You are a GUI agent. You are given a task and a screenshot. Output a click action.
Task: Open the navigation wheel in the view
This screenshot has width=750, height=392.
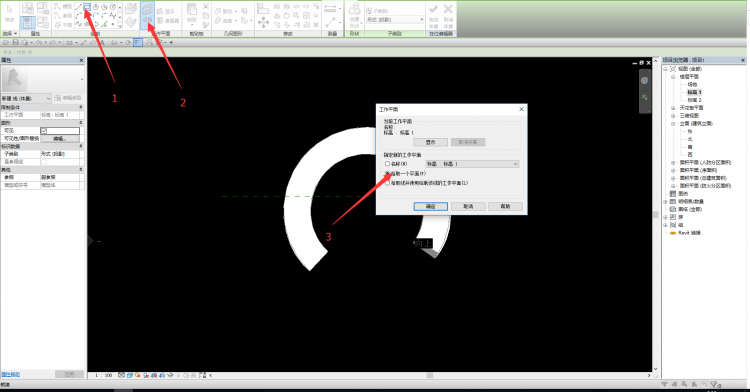(644, 81)
